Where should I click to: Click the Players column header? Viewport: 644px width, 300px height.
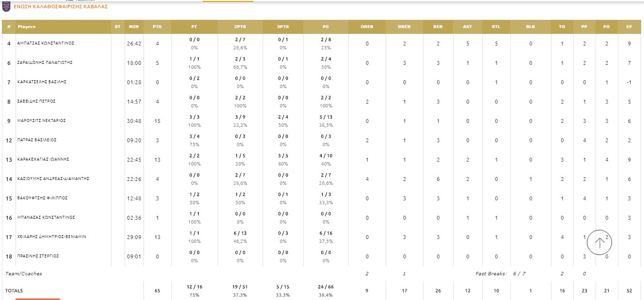pyautogui.click(x=27, y=27)
